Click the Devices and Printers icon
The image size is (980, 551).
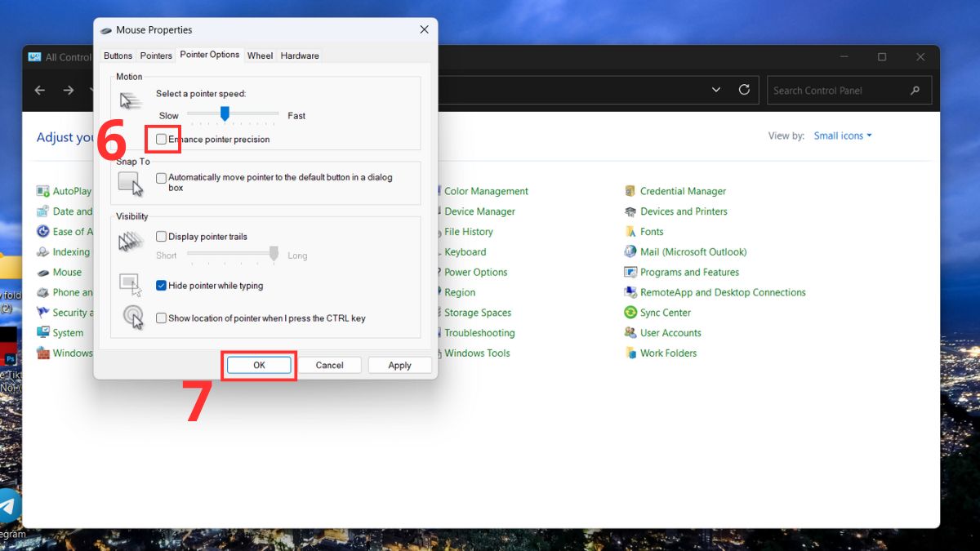coord(630,211)
